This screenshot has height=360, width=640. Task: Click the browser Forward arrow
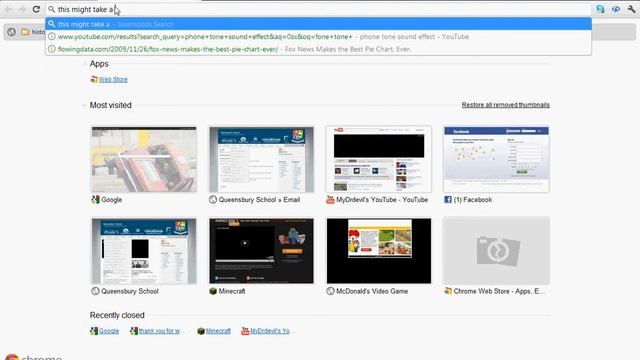coord(22,9)
